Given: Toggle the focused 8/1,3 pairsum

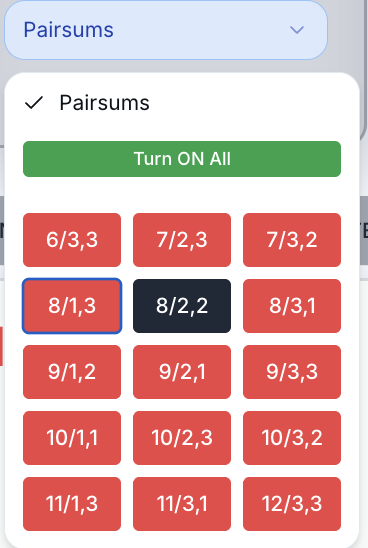Looking at the screenshot, I should pos(72,306).
